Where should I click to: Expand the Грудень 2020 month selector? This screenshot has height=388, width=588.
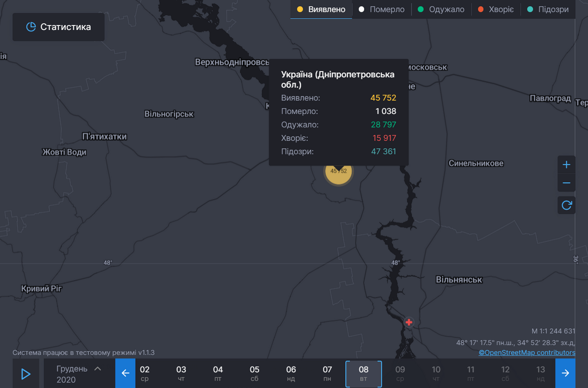[x=79, y=374]
